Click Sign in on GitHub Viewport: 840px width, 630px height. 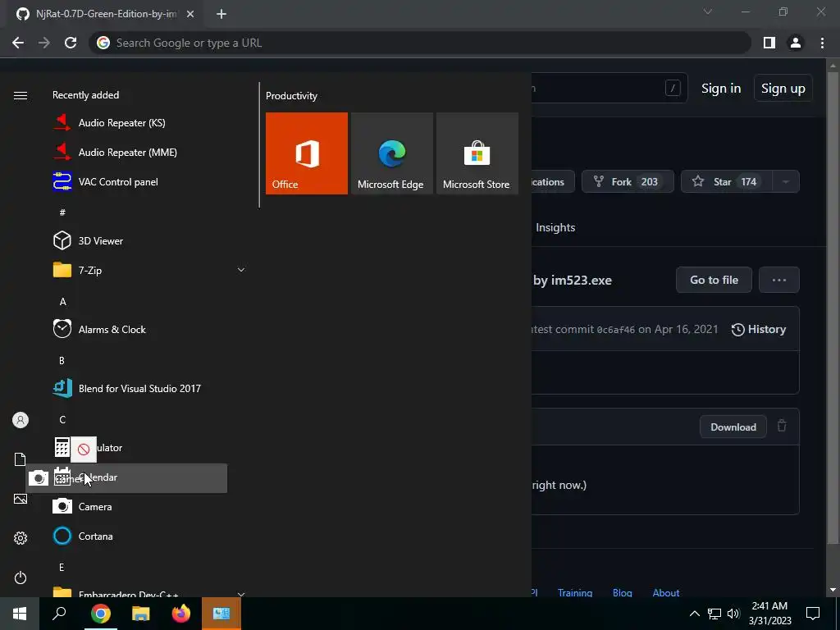pyautogui.click(x=721, y=89)
